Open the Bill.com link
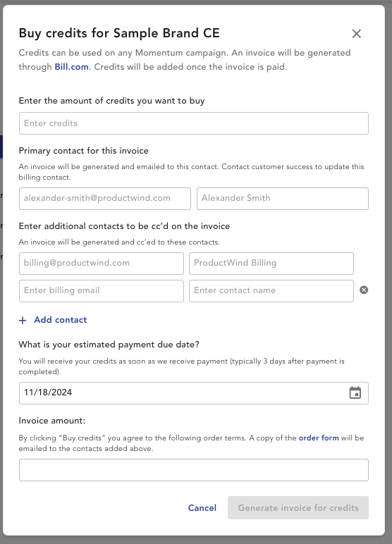 71,67
